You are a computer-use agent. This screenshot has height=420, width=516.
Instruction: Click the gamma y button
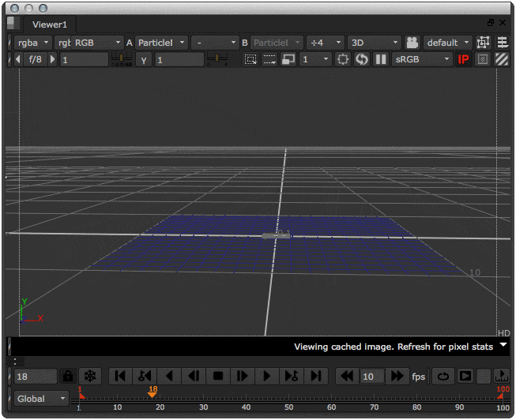[x=144, y=59]
